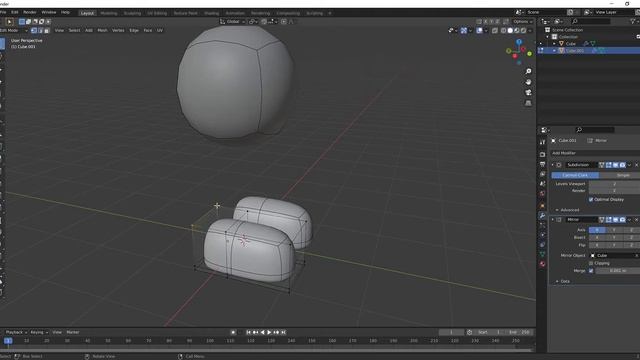Click the timeline End frame field
The width and height of the screenshot is (640, 360).
pyautogui.click(x=519, y=332)
